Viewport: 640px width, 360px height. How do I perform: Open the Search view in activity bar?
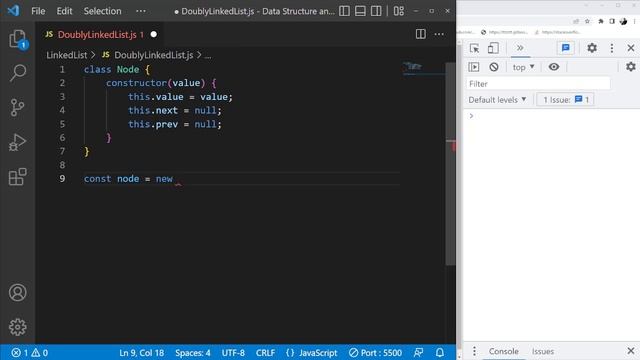click(x=18, y=73)
